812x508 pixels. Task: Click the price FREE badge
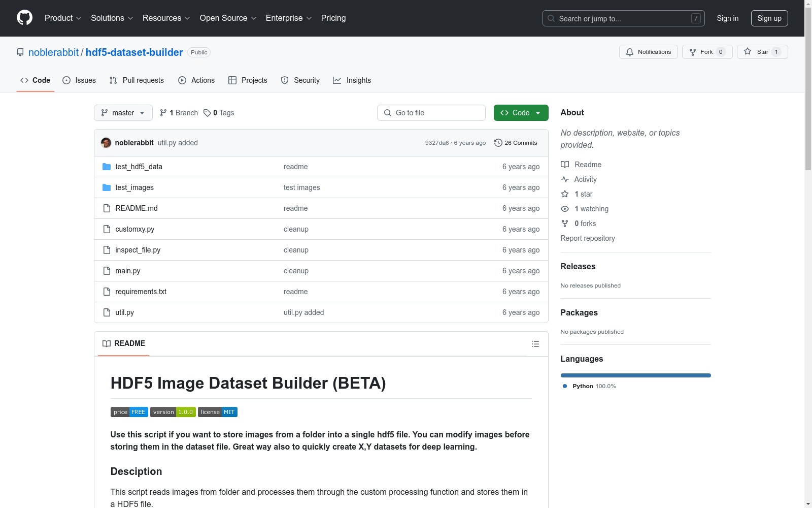point(129,412)
